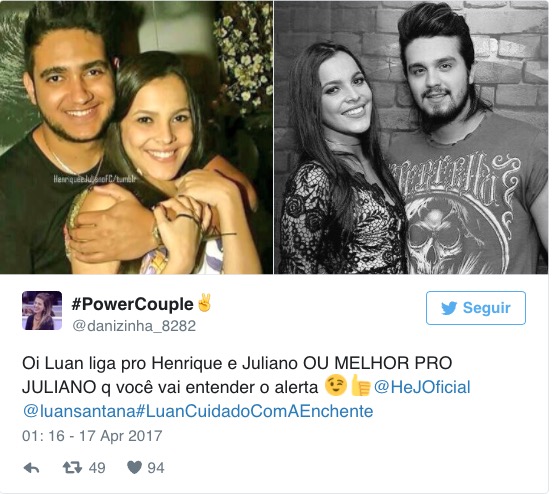
Task: Click the Twitter bird icon in Seguir
Action: click(x=449, y=308)
